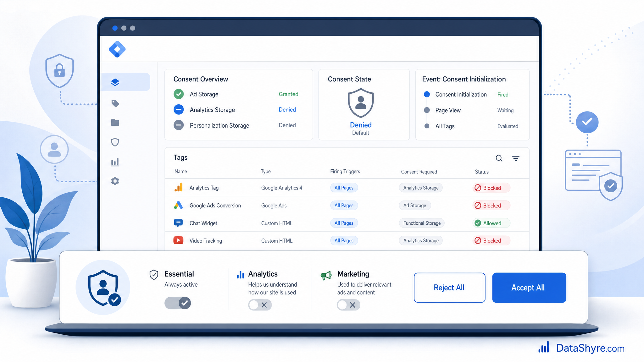Click Accept All button
The height and width of the screenshot is (362, 644).
(x=529, y=288)
